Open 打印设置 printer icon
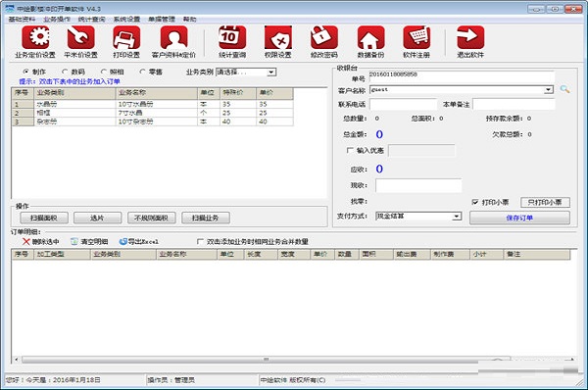The width and height of the screenshot is (588, 390). point(126,37)
